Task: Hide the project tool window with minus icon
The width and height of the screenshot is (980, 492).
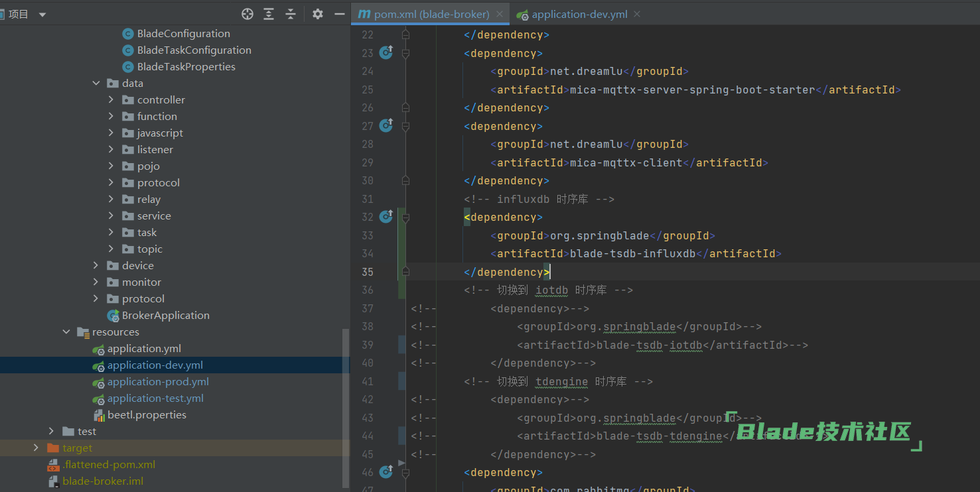Action: 340,14
